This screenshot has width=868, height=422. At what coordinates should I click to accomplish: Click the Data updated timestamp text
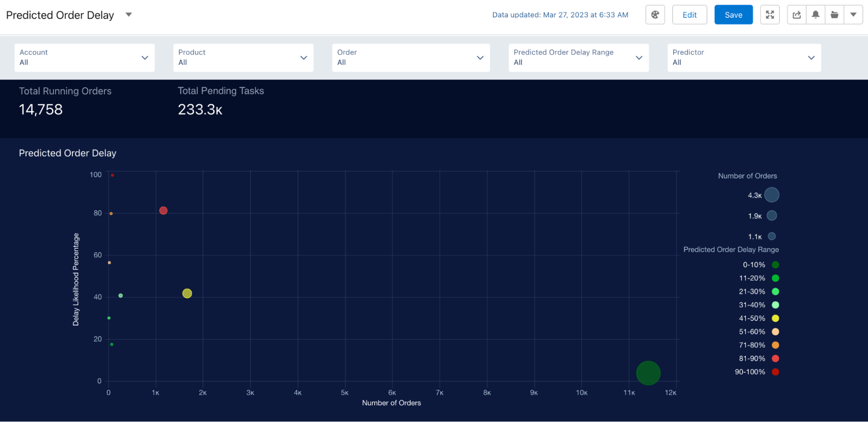coord(561,14)
